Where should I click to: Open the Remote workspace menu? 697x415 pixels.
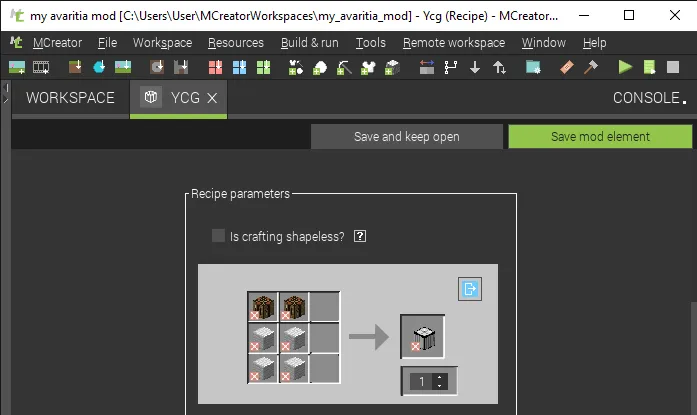[x=454, y=43]
